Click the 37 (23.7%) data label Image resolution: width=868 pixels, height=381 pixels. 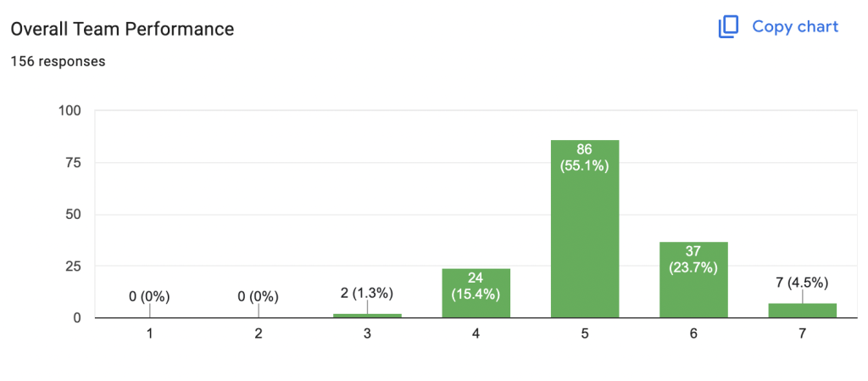[x=693, y=260]
